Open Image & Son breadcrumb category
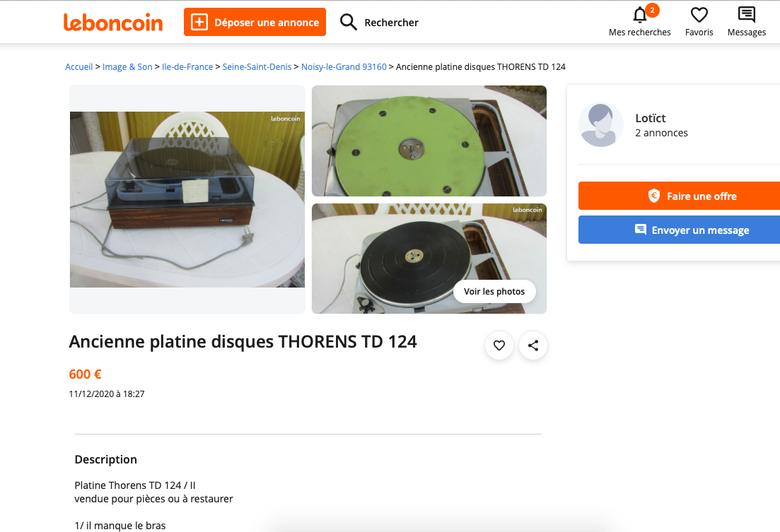 click(127, 66)
